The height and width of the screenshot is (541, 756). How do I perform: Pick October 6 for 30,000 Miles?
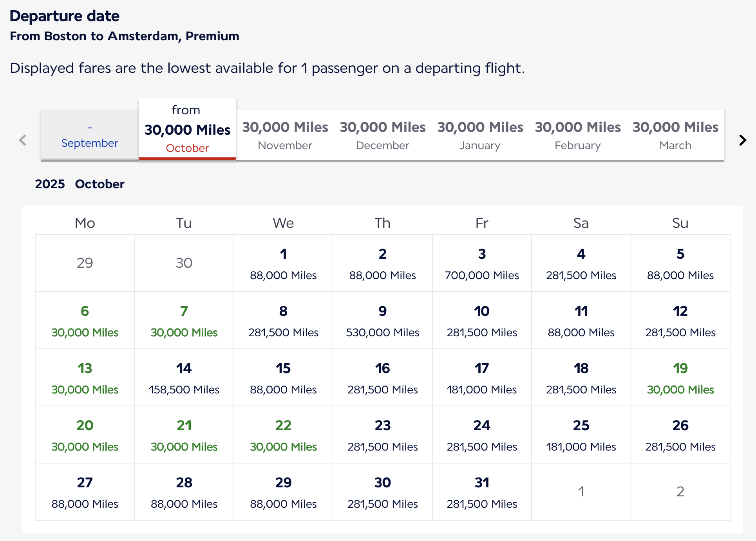pyautogui.click(x=85, y=321)
